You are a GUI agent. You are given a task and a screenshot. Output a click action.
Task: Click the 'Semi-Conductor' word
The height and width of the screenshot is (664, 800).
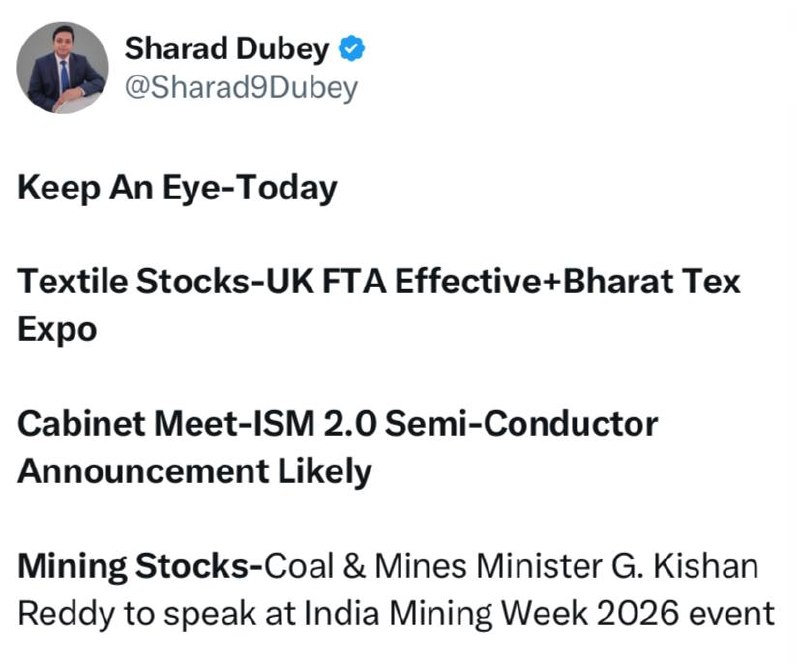point(521,424)
